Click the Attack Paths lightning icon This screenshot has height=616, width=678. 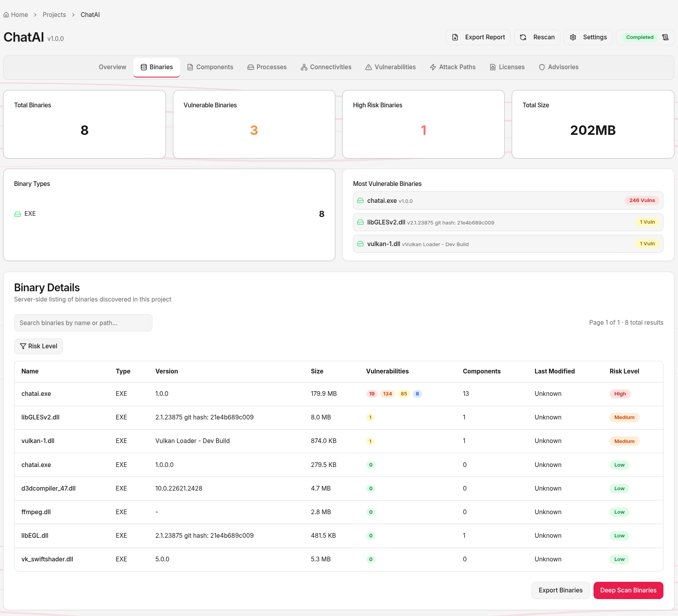coord(433,67)
